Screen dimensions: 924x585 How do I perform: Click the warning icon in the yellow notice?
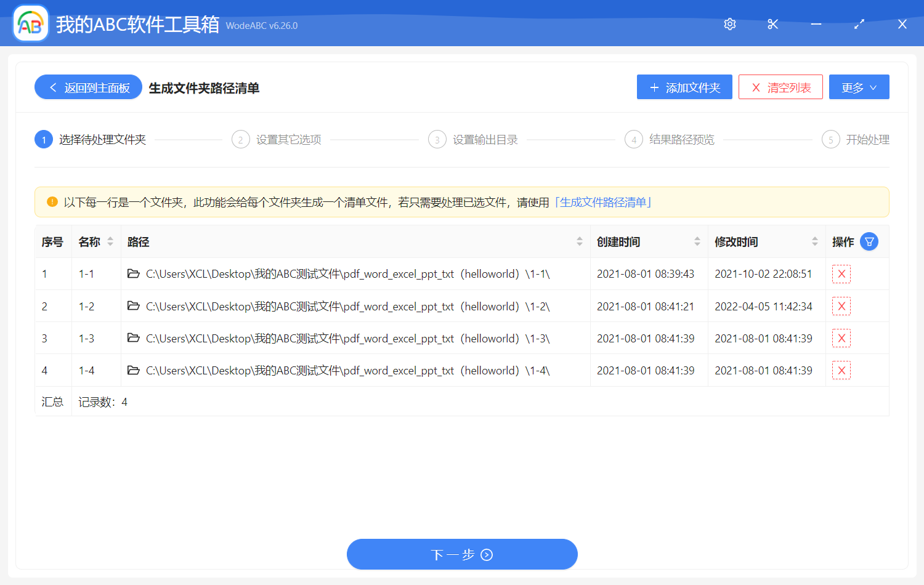pos(52,201)
